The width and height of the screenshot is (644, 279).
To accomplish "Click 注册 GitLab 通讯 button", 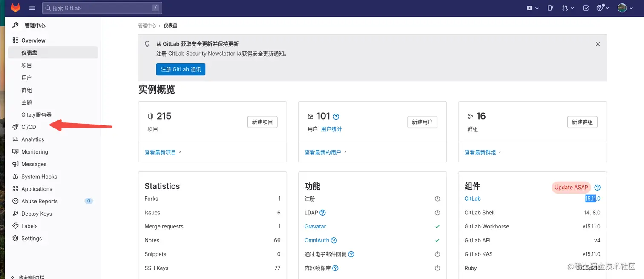I will click(x=181, y=69).
